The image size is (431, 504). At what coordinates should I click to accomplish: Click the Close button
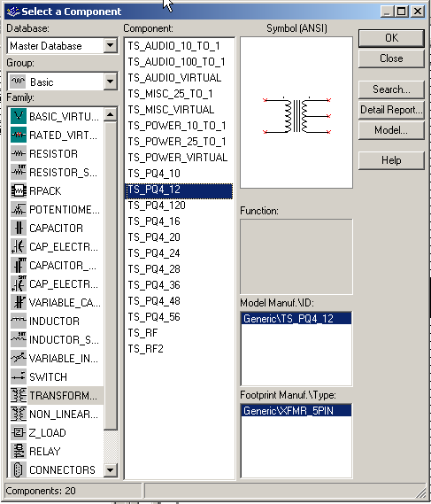391,58
